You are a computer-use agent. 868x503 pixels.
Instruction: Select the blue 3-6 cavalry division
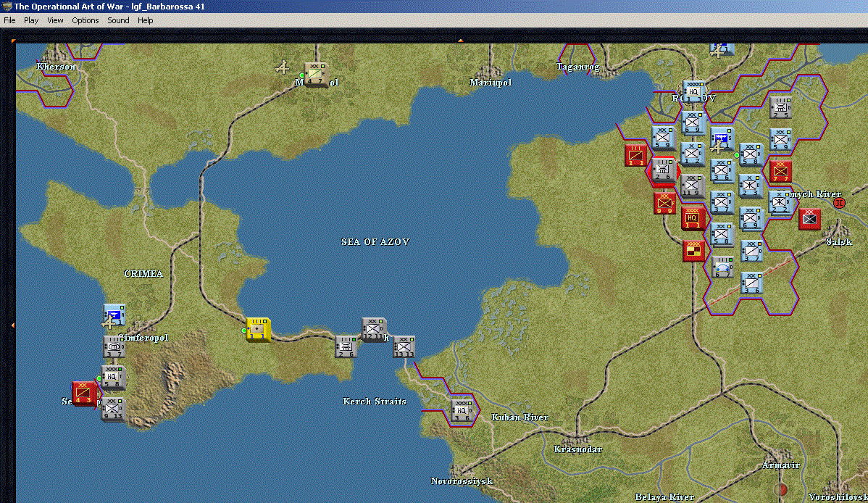(752, 283)
